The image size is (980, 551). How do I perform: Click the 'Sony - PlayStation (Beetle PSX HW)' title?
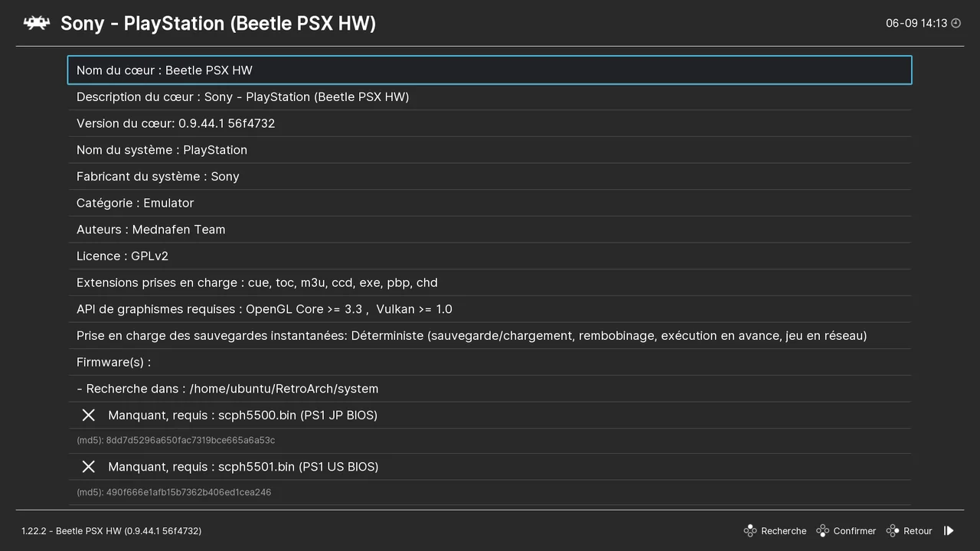218,24
